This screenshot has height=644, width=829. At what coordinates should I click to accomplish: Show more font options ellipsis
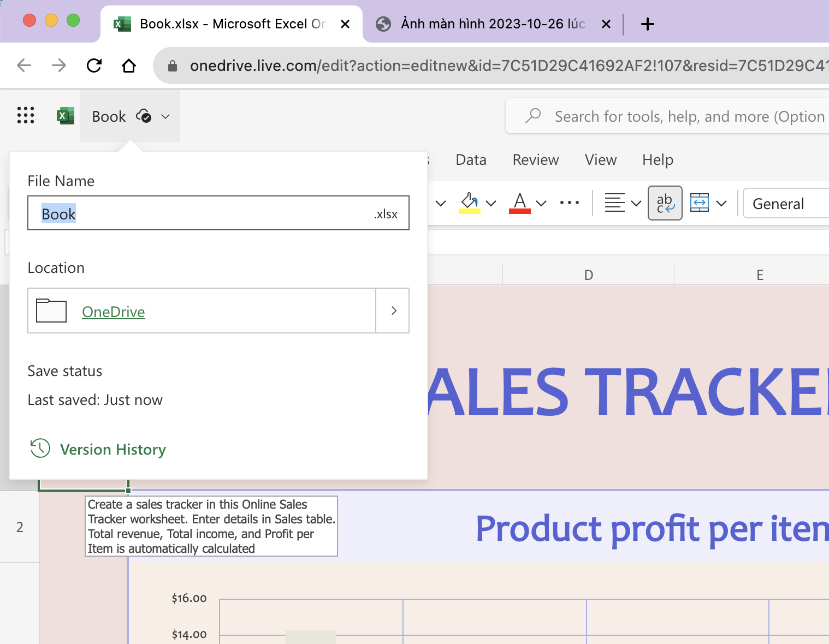pyautogui.click(x=570, y=202)
